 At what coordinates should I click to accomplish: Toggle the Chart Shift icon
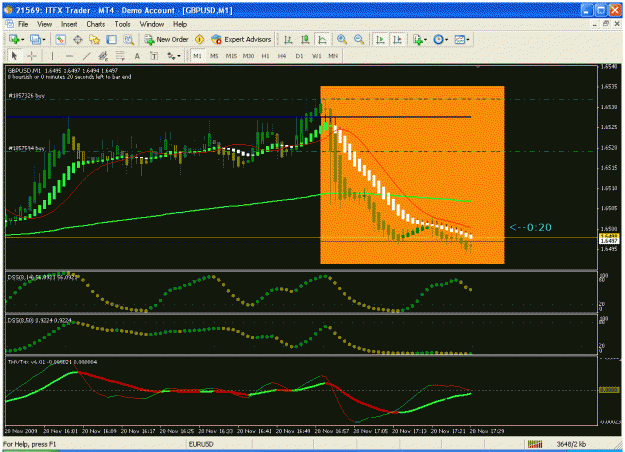[x=397, y=39]
